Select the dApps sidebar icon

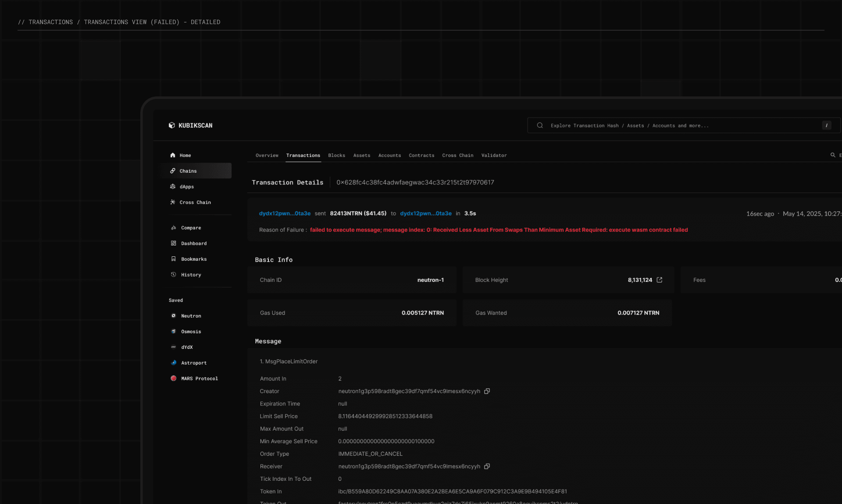pos(173,187)
